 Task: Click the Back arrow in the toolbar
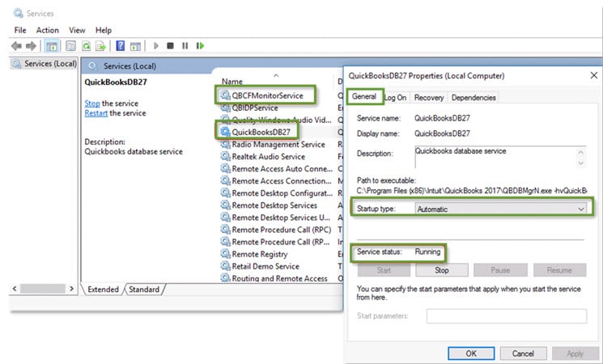pos(16,46)
